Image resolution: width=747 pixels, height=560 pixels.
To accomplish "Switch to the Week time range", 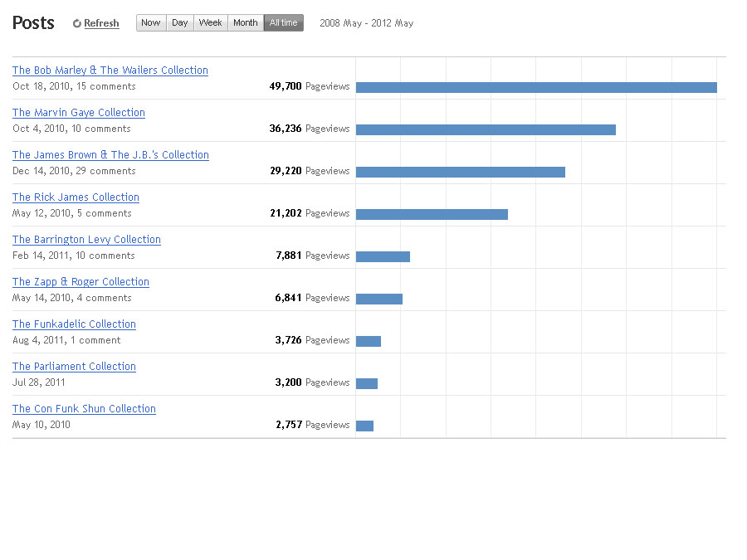I will (211, 23).
